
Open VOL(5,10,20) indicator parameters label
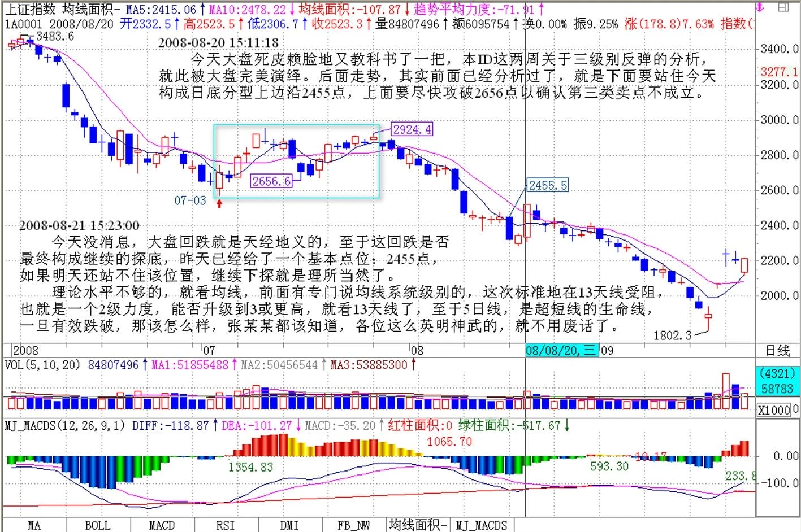[42, 365]
